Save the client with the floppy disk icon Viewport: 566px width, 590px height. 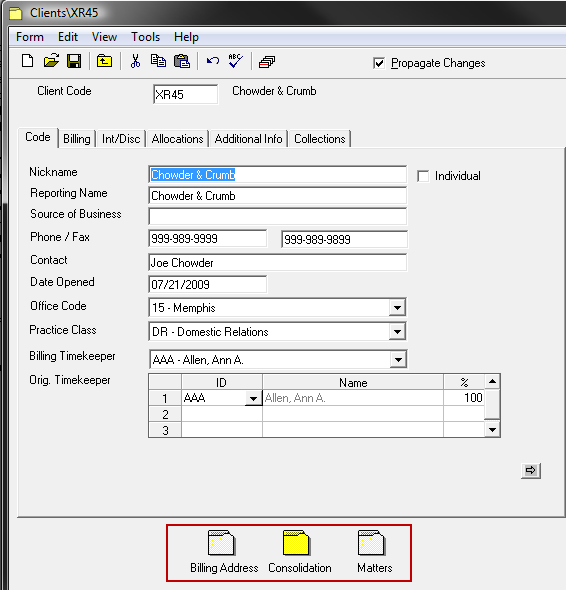point(74,61)
